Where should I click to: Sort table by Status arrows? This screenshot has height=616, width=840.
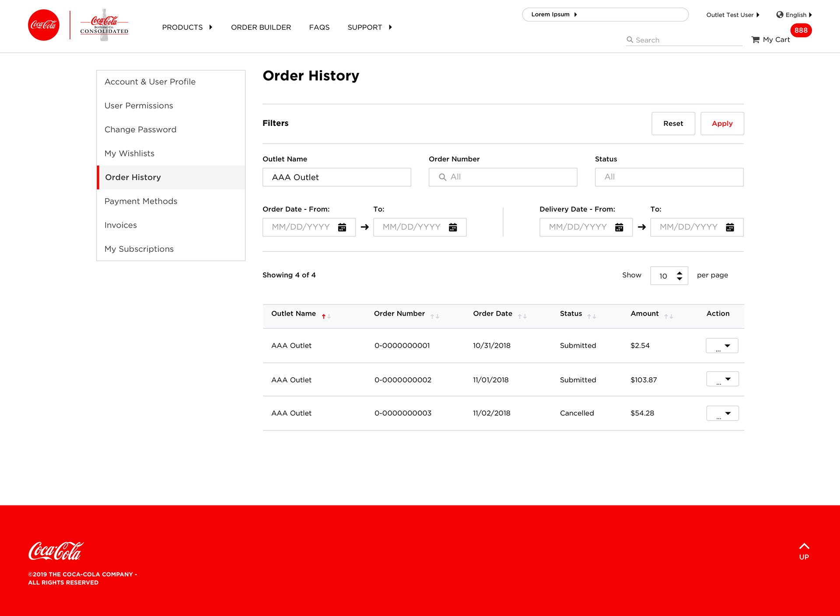[592, 316]
